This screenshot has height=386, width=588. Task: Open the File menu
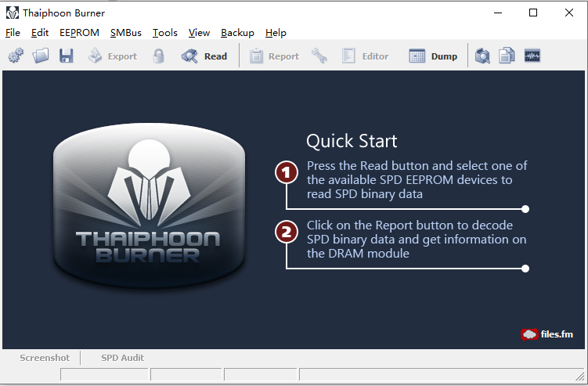coord(13,33)
